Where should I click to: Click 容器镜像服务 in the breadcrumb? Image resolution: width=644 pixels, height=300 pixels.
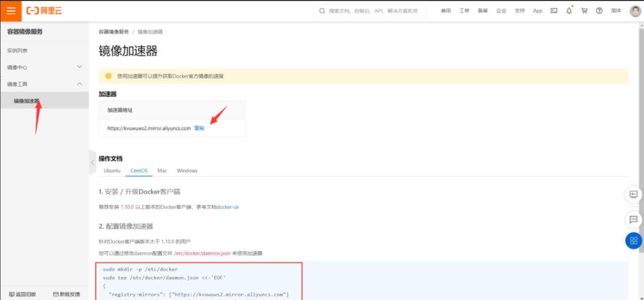pos(114,32)
